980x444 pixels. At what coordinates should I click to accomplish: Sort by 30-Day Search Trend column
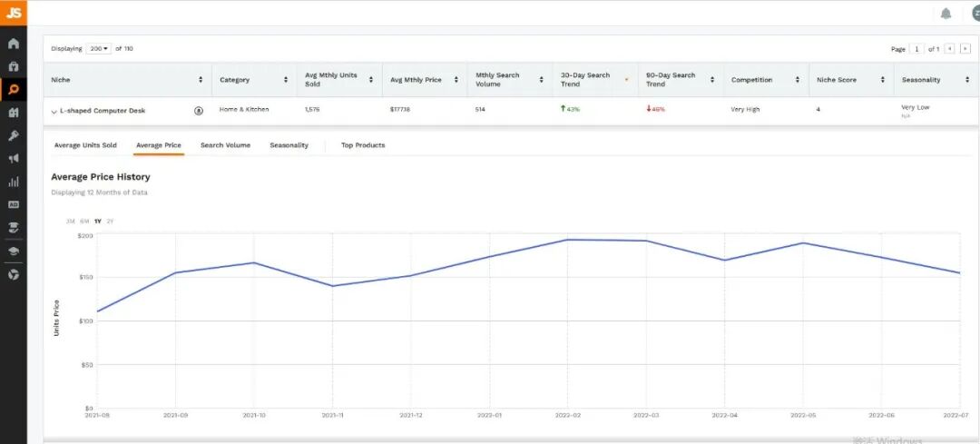coord(626,79)
